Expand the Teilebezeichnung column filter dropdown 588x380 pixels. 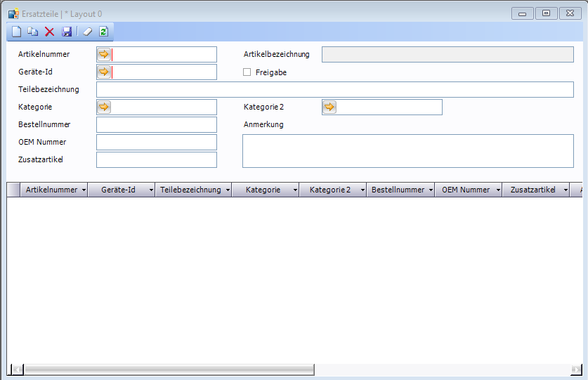[227, 190]
